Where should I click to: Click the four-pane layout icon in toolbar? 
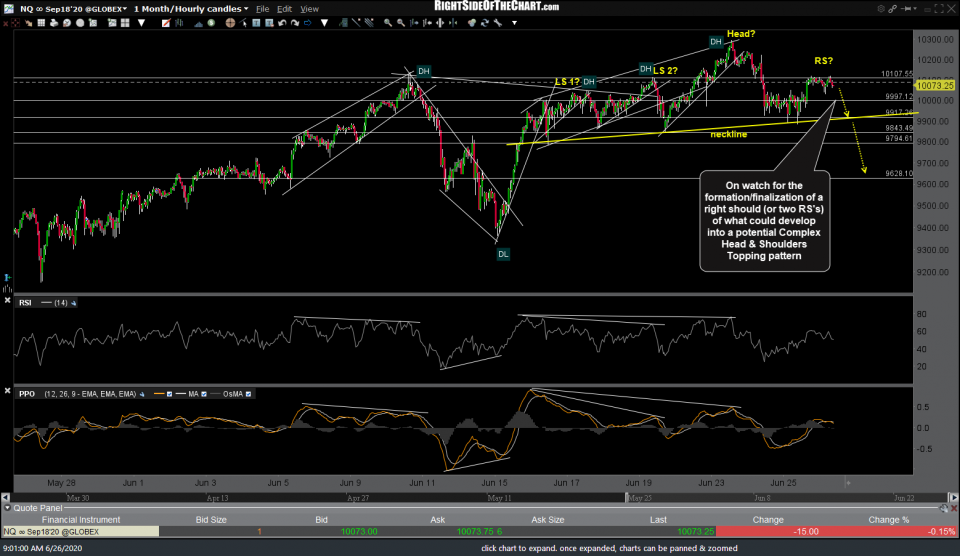[x=125, y=23]
